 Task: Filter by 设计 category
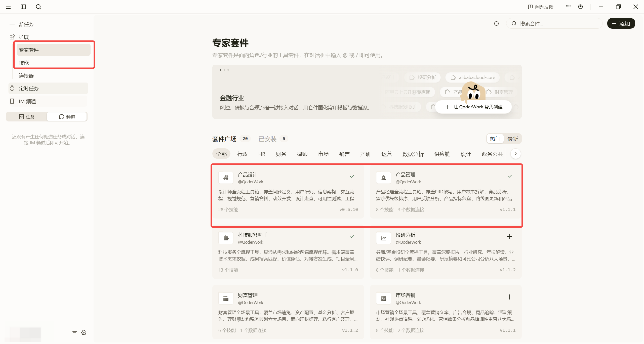(466, 154)
